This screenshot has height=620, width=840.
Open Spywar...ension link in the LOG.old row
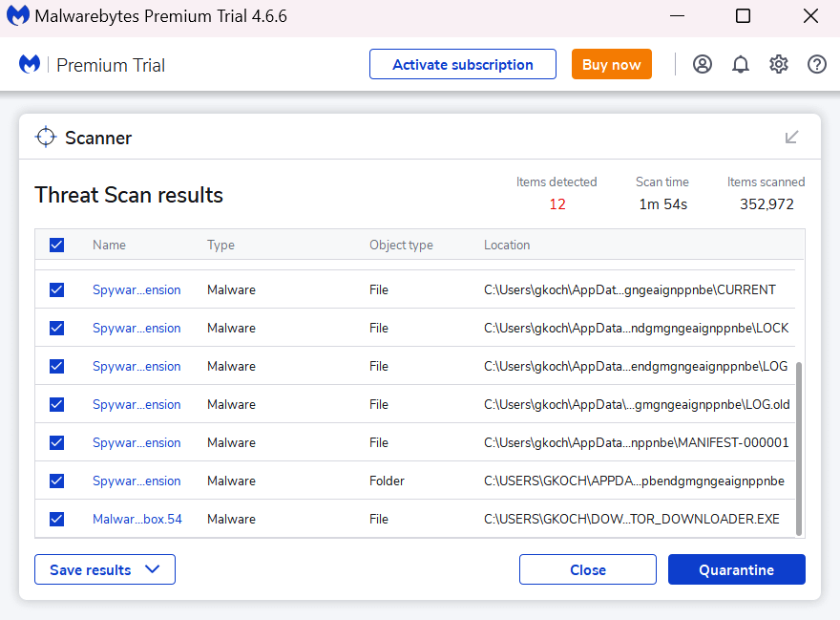coord(136,404)
